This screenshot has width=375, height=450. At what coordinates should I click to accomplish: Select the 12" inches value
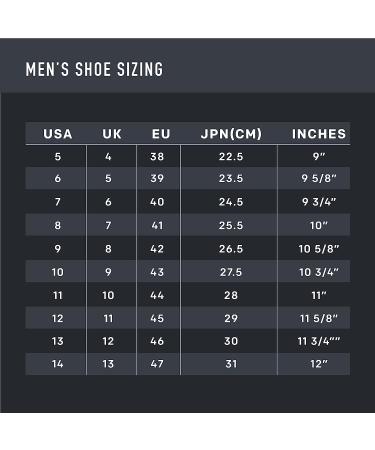click(319, 364)
